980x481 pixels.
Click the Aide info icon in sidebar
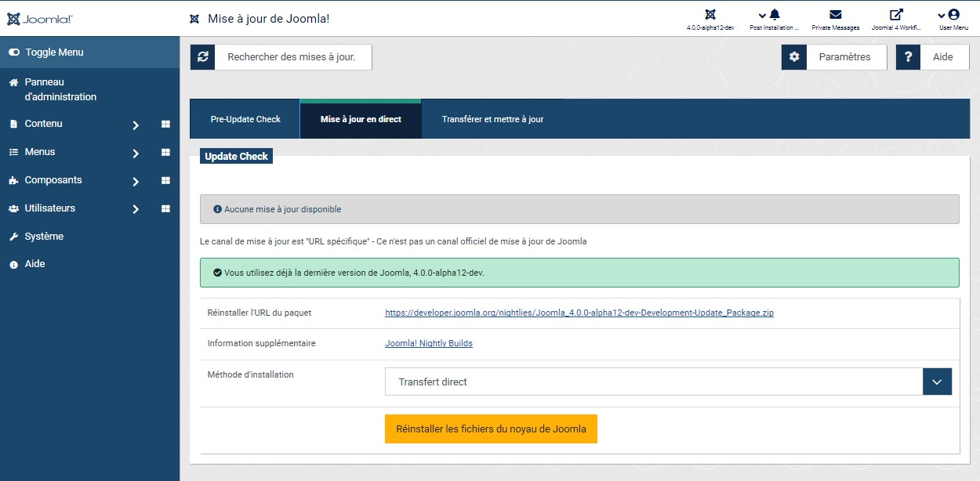point(13,265)
